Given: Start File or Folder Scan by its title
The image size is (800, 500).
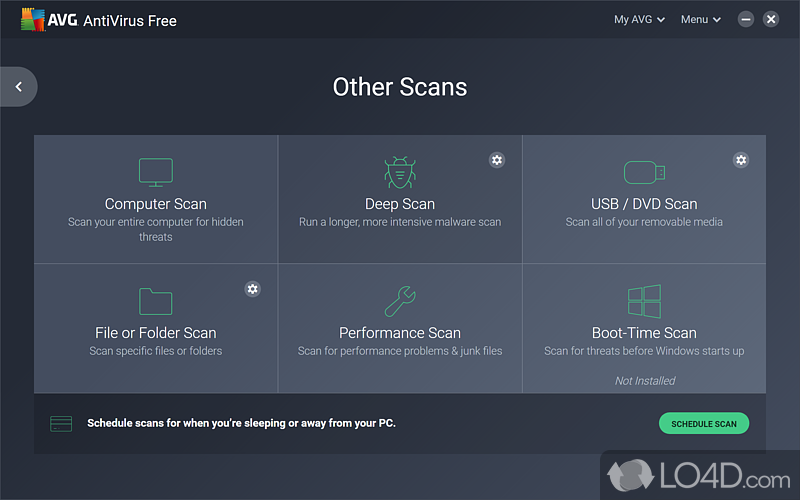Looking at the screenshot, I should (x=156, y=333).
